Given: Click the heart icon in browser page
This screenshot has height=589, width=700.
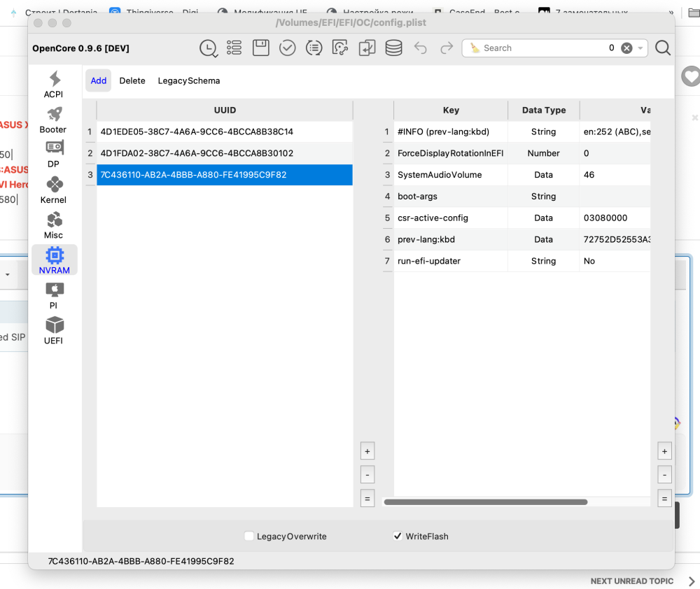Looking at the screenshot, I should pyautogui.click(x=691, y=76).
